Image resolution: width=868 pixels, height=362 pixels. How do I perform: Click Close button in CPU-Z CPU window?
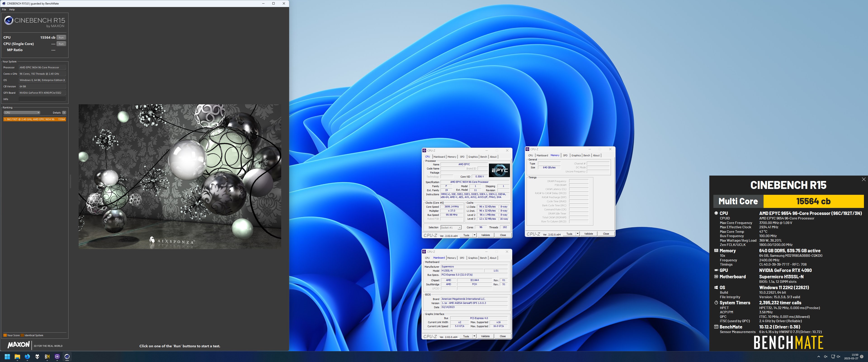click(x=503, y=235)
